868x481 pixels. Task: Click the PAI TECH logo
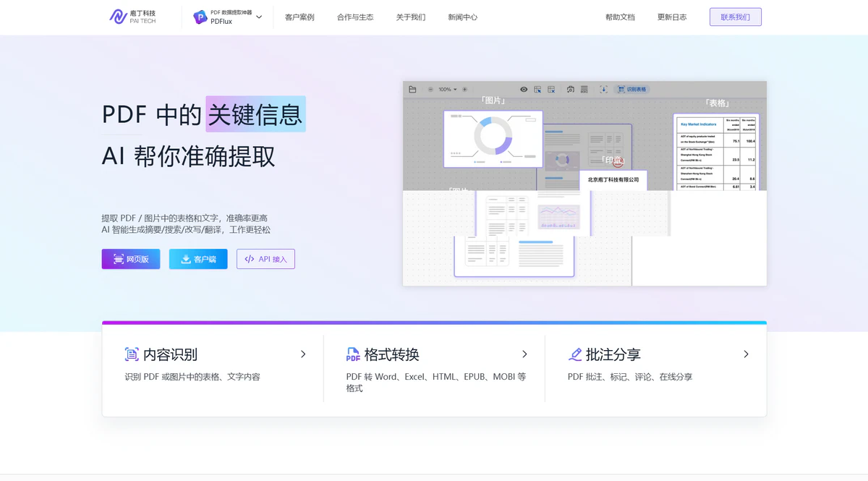[x=132, y=17]
